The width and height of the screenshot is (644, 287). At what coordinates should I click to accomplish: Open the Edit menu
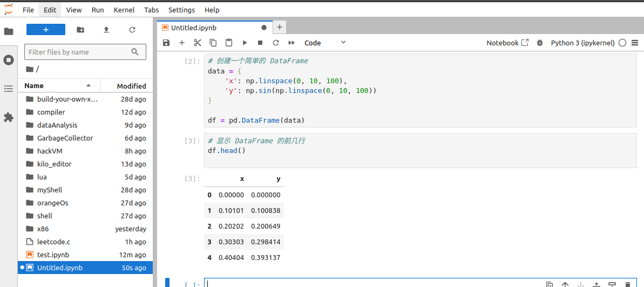coord(50,10)
